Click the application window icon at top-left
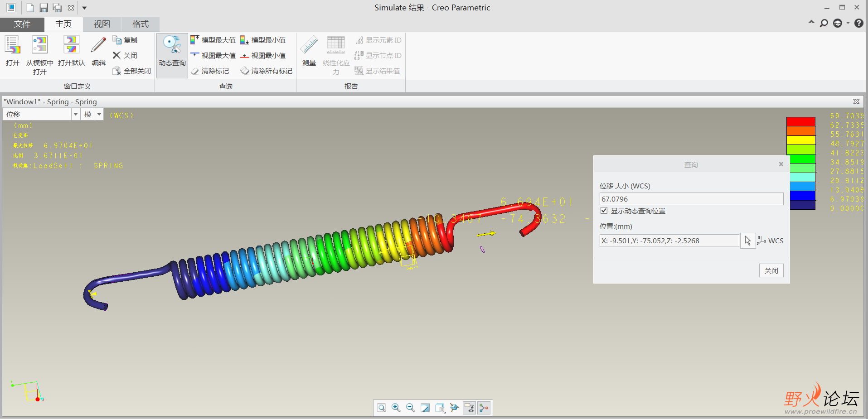 click(11, 8)
